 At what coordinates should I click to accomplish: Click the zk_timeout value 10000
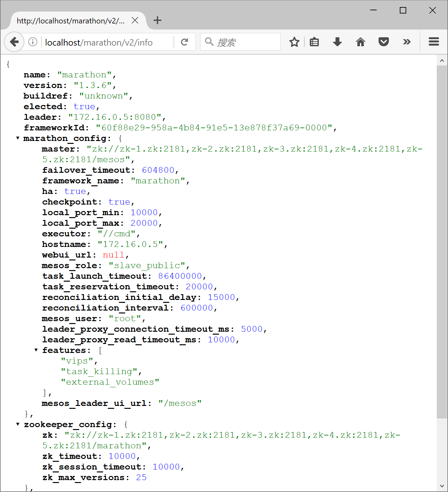point(122,456)
